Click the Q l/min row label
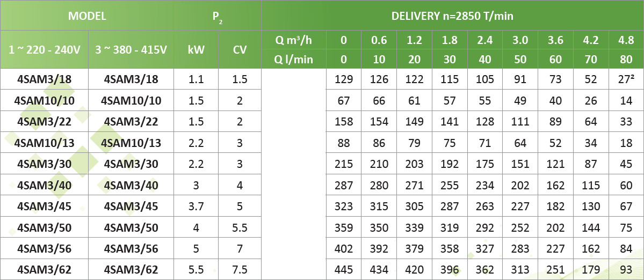The height and width of the screenshot is (280, 644). (x=293, y=59)
